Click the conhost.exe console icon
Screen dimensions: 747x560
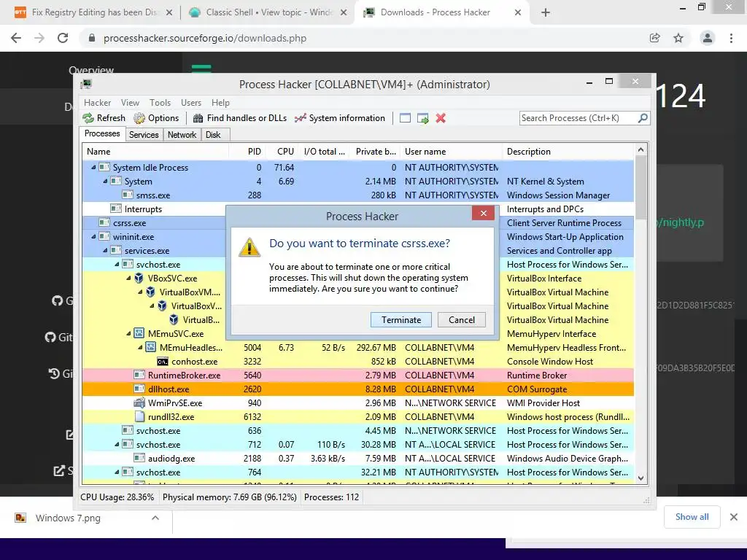(163, 362)
